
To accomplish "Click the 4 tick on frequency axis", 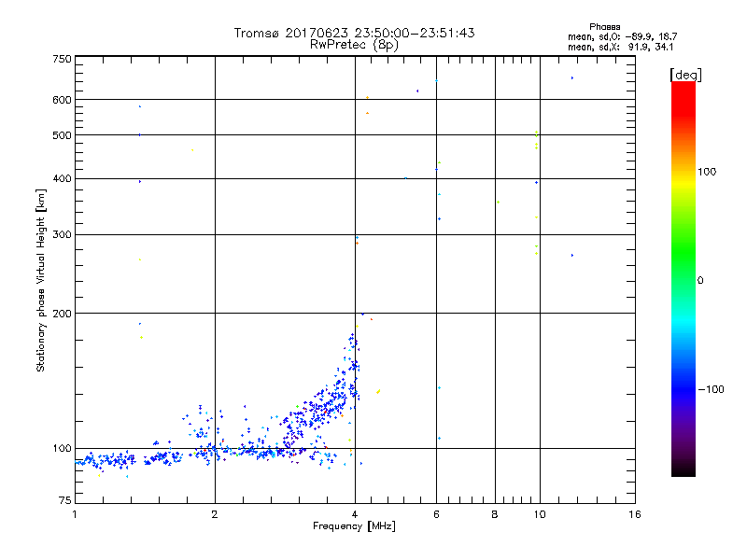I will [355, 515].
